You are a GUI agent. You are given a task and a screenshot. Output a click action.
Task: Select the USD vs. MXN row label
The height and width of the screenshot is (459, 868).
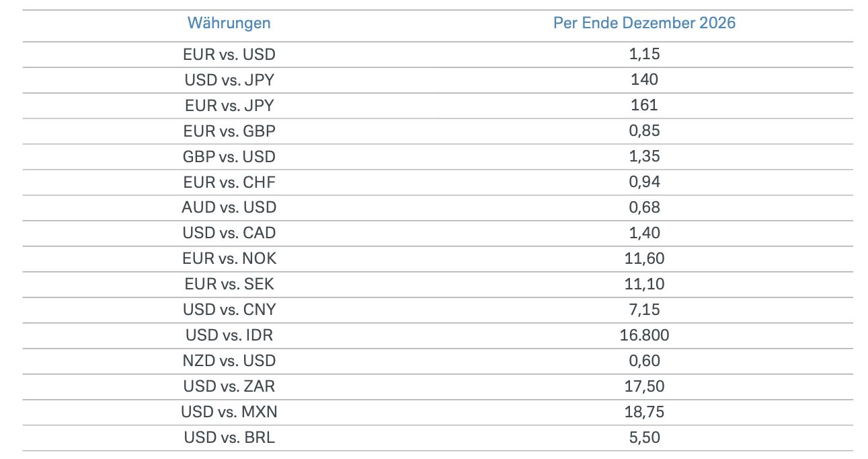pos(229,412)
